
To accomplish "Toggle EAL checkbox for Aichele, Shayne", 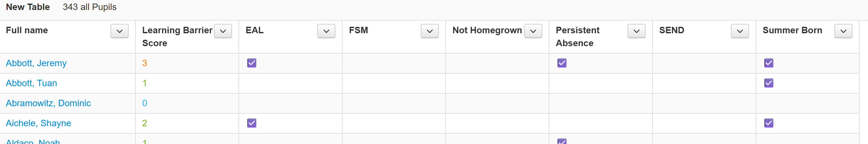I will [252, 123].
